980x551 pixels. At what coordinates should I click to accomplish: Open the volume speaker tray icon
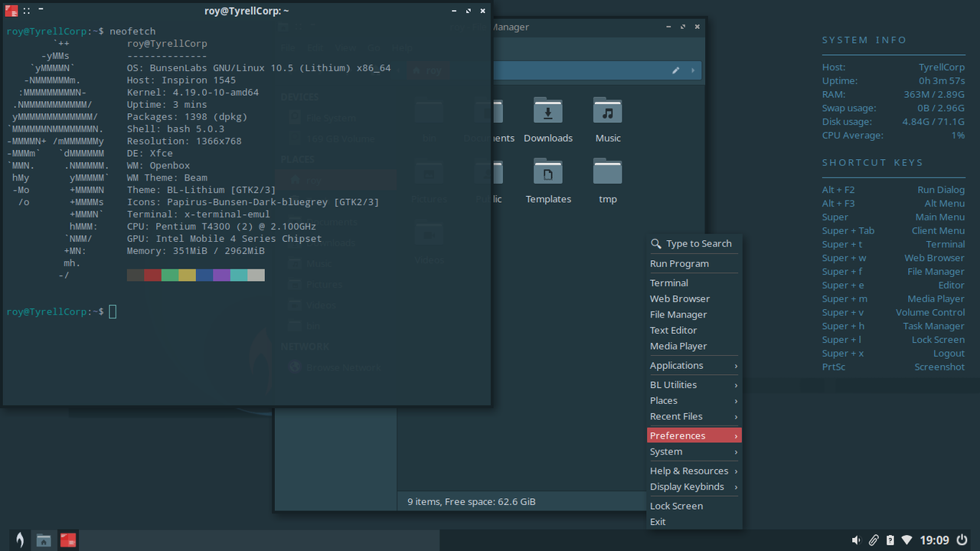click(856, 540)
